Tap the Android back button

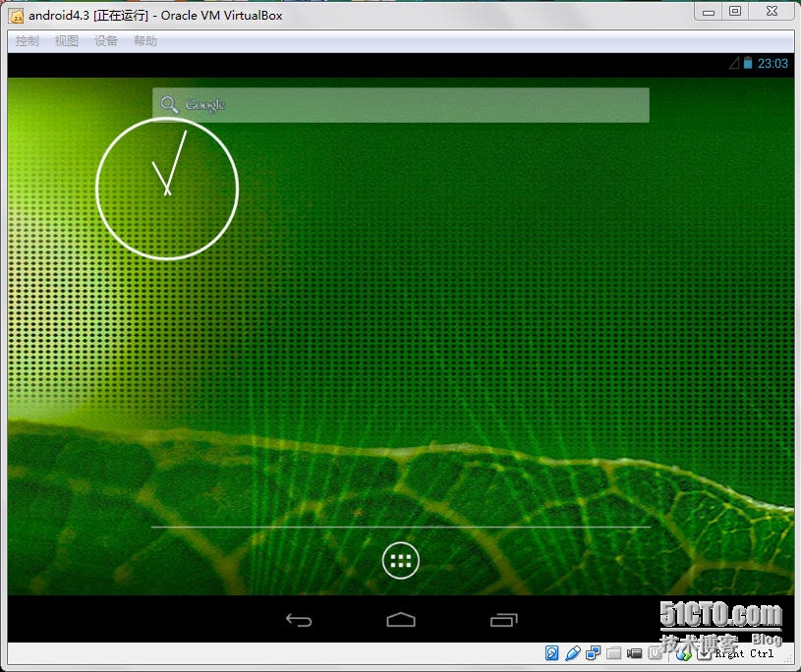click(x=299, y=620)
